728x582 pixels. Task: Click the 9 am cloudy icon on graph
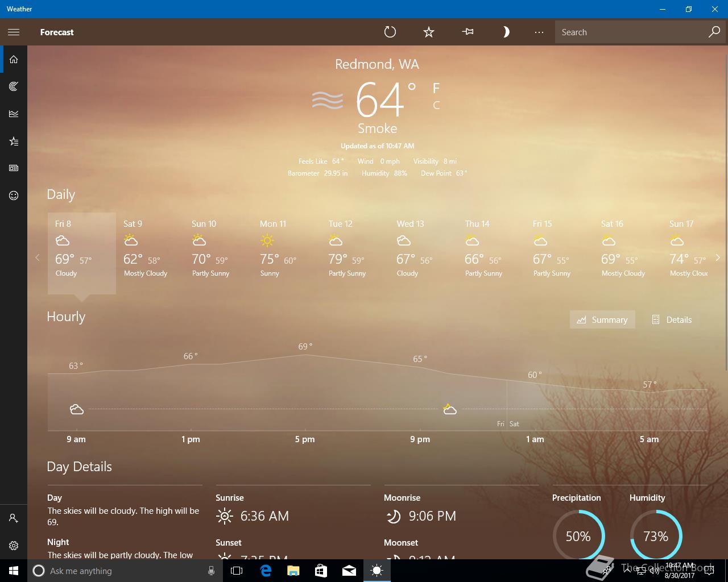[77, 409]
